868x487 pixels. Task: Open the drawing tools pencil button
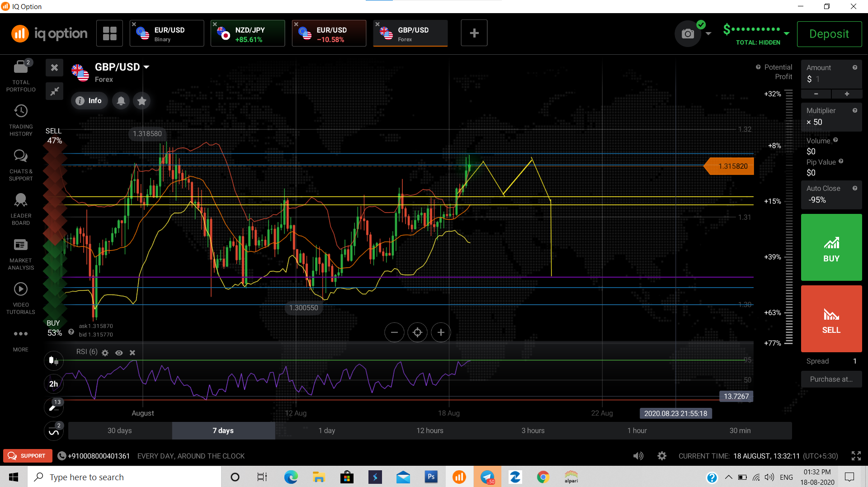point(54,407)
